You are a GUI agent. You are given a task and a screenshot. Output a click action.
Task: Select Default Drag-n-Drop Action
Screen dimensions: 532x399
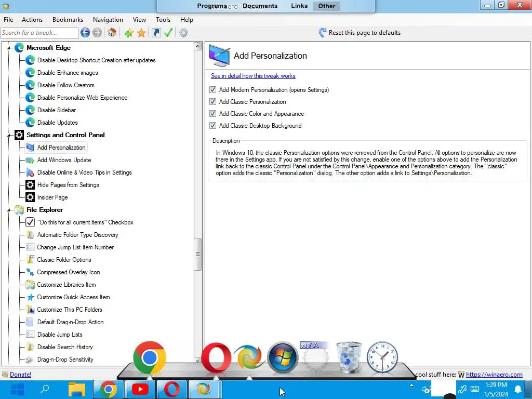(70, 322)
